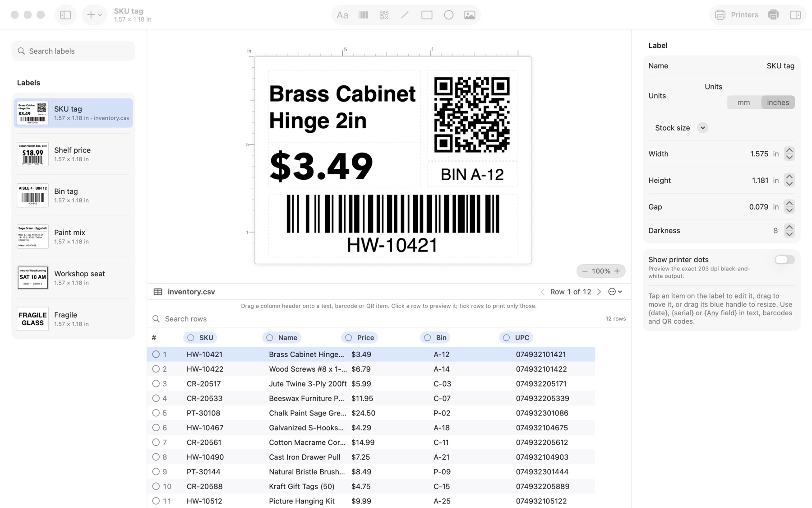Expand the Stock size dropdown
Image resolution: width=812 pixels, height=508 pixels.
(702, 128)
